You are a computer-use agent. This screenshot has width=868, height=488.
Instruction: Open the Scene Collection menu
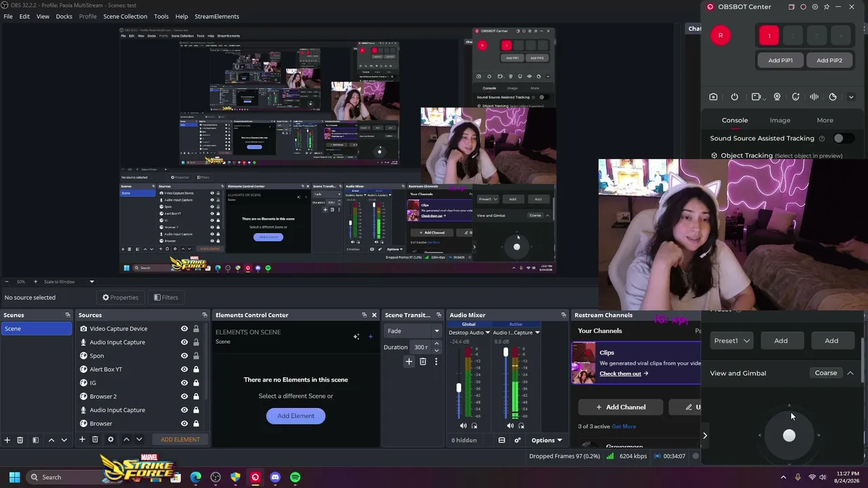125,16
